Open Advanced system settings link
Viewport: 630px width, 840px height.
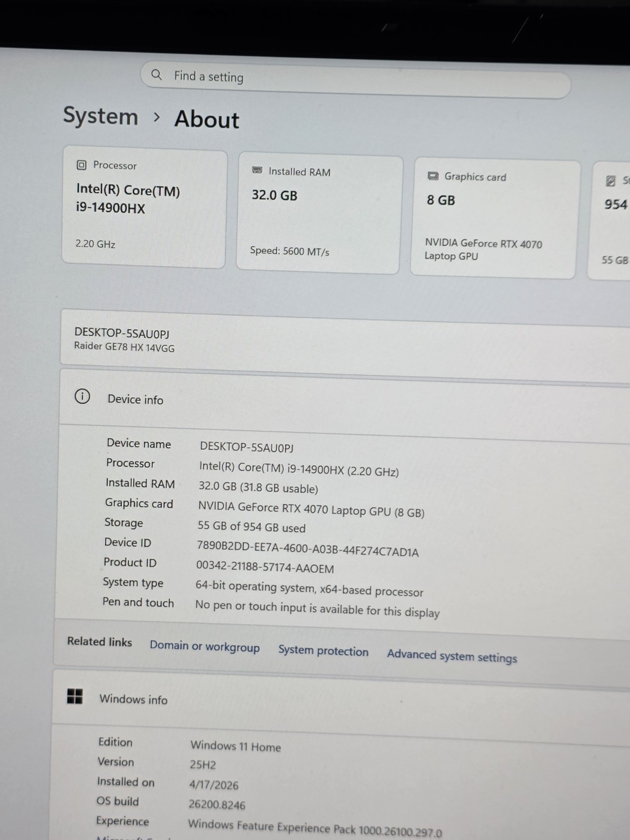452,656
